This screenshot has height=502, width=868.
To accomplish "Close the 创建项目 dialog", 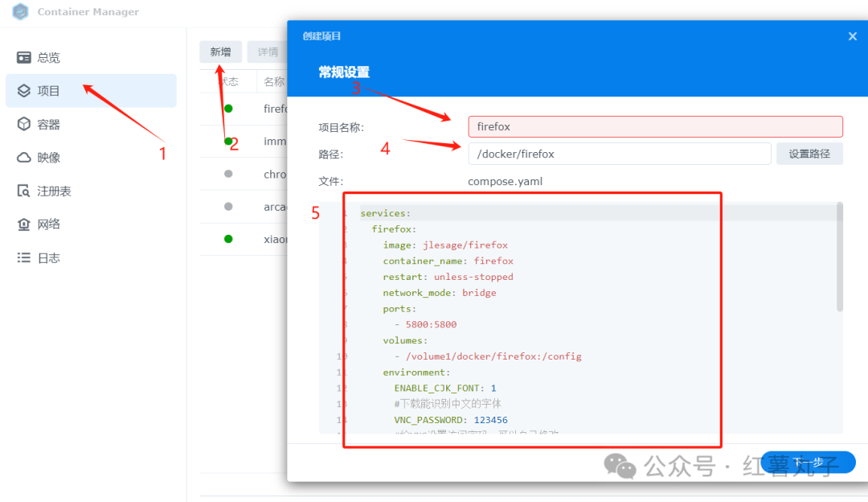I will click(x=853, y=36).
